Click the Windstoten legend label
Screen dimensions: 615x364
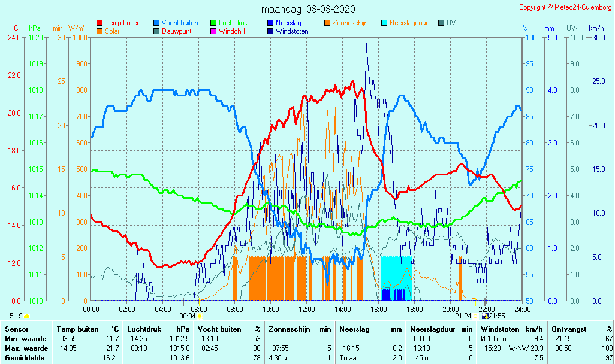click(x=292, y=31)
